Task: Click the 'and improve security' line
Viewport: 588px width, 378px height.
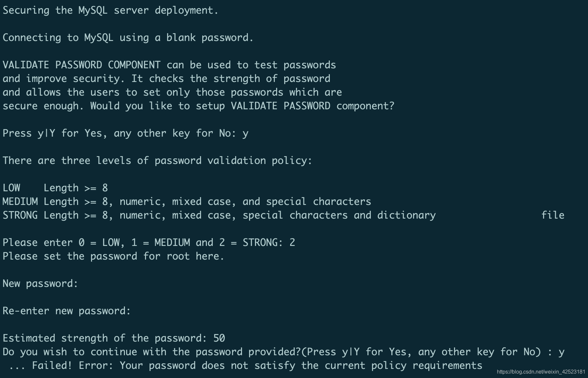Action: coord(166,79)
